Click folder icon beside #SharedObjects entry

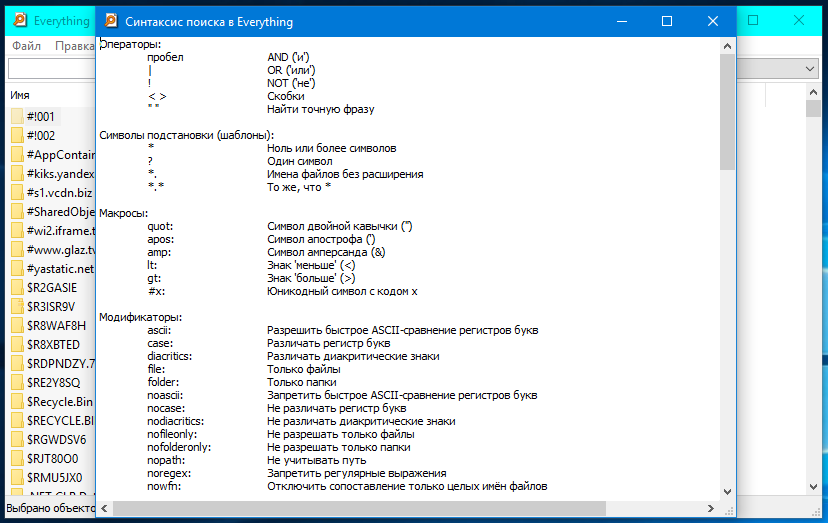pyautogui.click(x=17, y=211)
